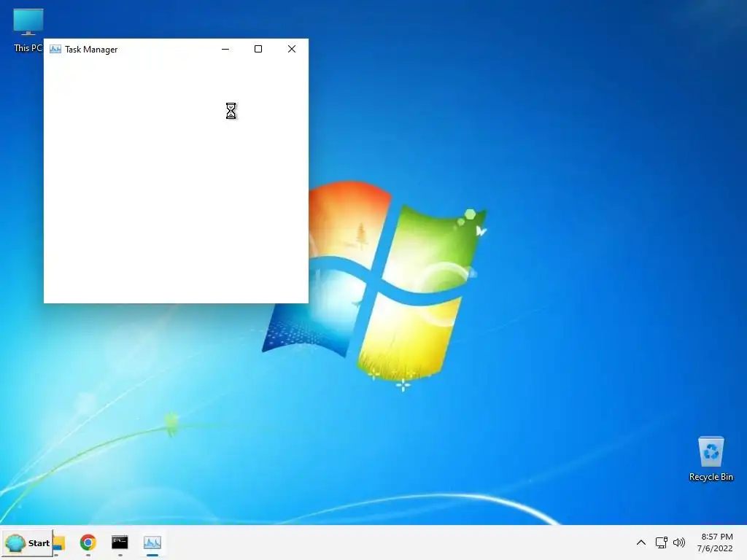This screenshot has width=747, height=560.
Task: Close the Task Manager window
Action: [292, 49]
